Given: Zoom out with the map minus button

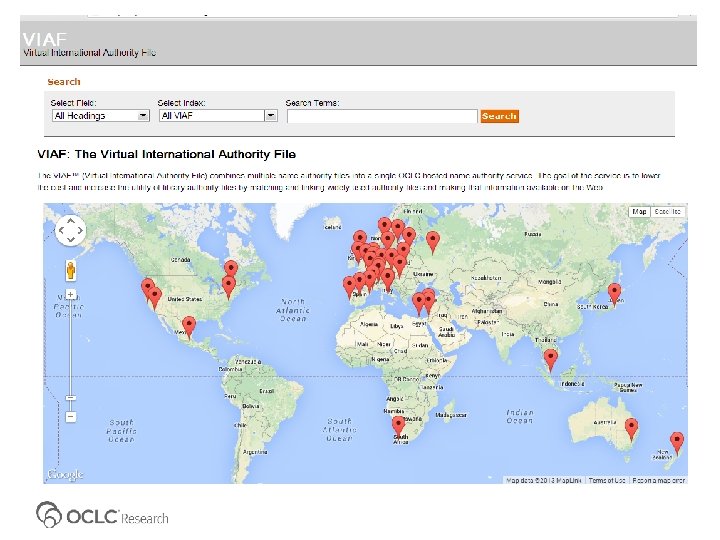Looking at the screenshot, I should (x=70, y=416).
